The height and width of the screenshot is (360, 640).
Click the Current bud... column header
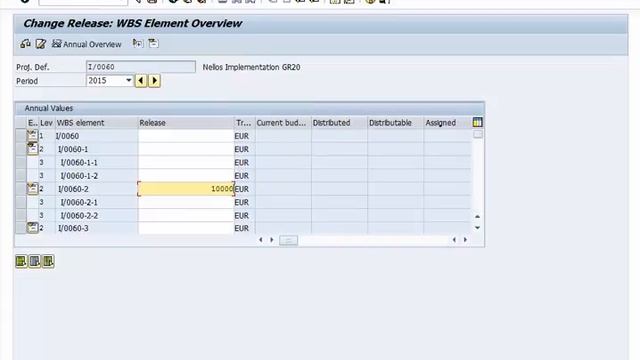coord(283,122)
